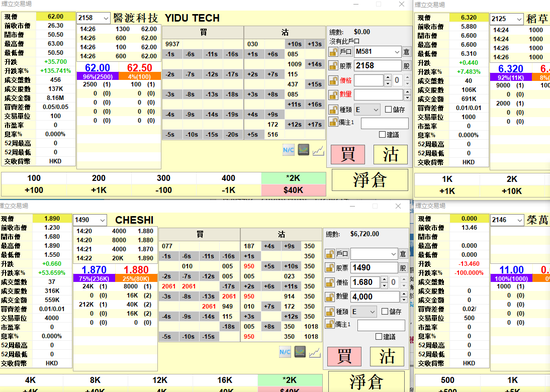
Task: Select the 16K quantity preset in CHESHI window
Action: click(x=224, y=380)
